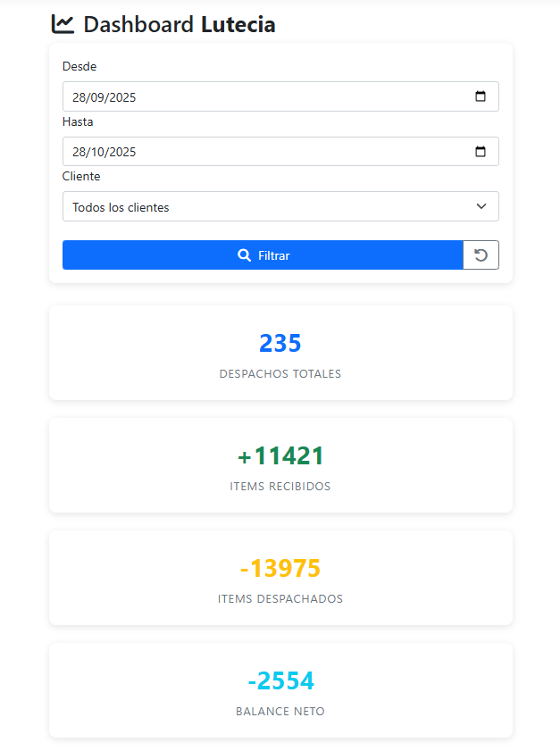560x751 pixels.
Task: Click the -13975 items value
Action: 280,568
